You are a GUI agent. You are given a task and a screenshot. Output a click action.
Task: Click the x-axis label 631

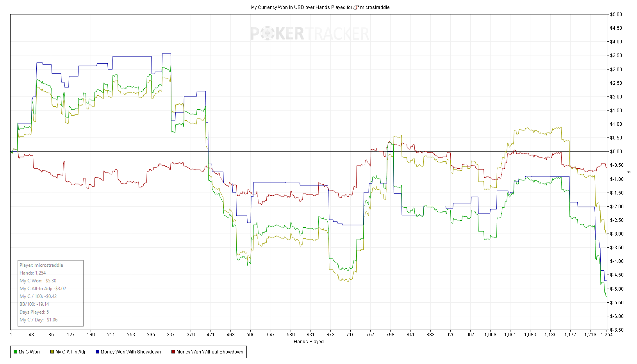(x=310, y=335)
